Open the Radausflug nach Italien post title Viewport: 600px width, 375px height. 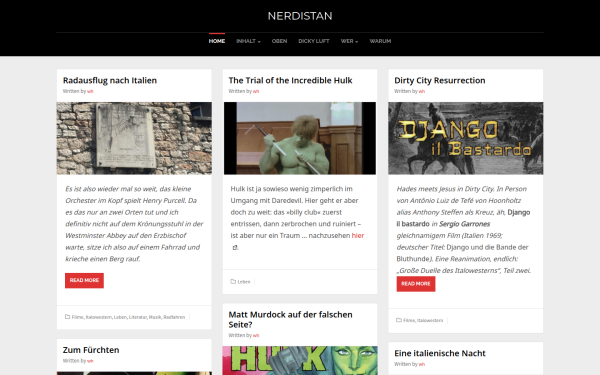(x=110, y=80)
